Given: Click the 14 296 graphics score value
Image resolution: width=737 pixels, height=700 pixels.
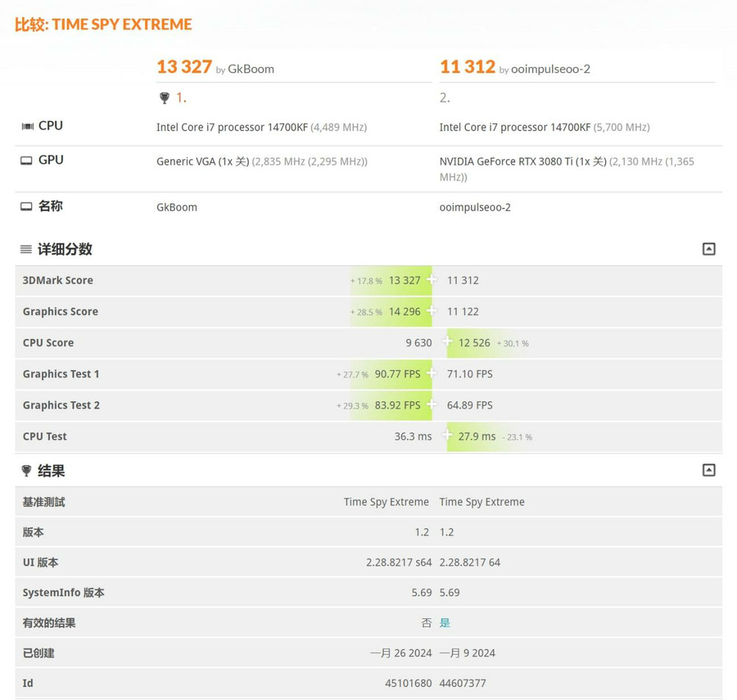Looking at the screenshot, I should tap(405, 312).
